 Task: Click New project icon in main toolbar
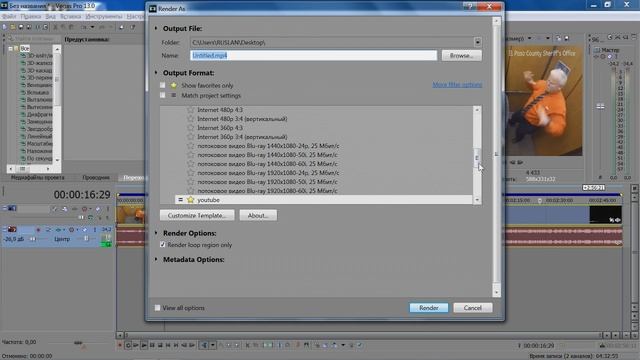tap(4, 27)
